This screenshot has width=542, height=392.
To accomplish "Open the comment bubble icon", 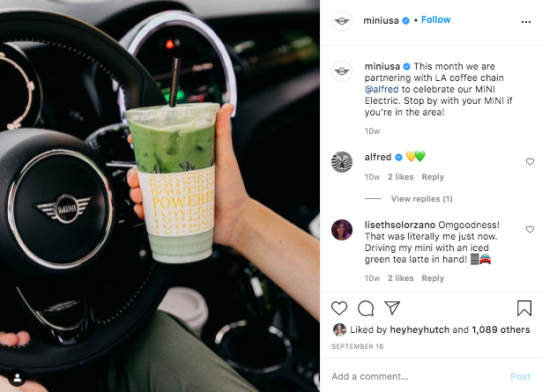I will (x=366, y=308).
